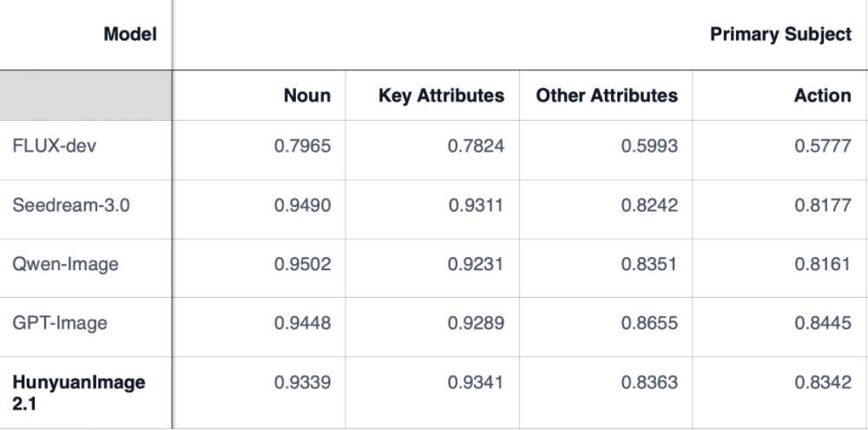Select GPT-Image Other Attributes value 0.8655
The width and height of the screenshot is (868, 430).
pos(649,323)
